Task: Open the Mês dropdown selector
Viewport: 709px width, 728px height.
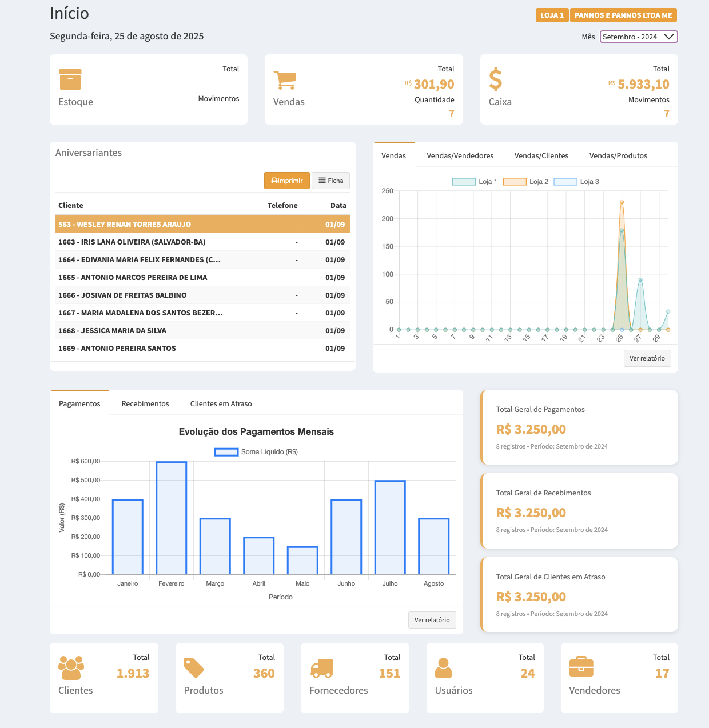Action: (638, 37)
